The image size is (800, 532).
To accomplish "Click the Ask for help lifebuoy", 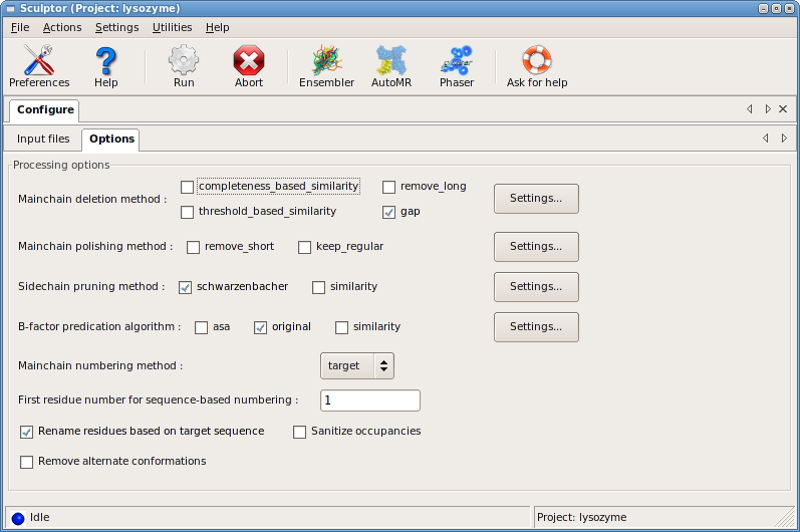I will click(x=537, y=66).
